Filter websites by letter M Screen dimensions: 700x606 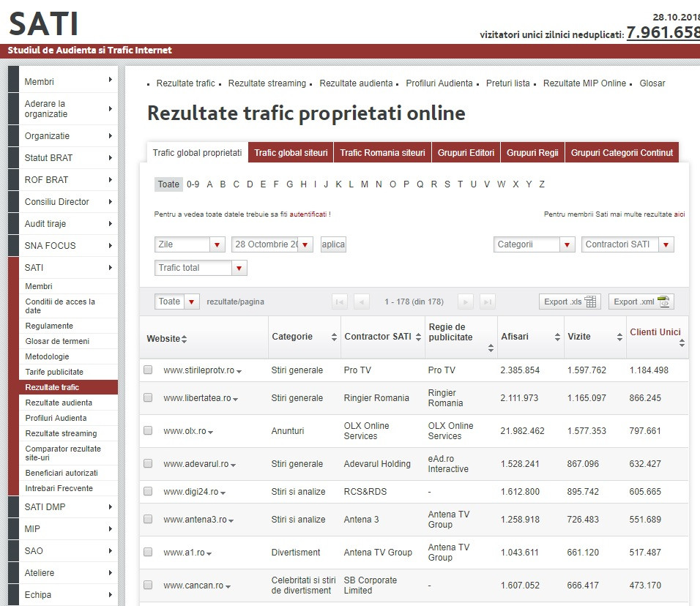coord(364,184)
